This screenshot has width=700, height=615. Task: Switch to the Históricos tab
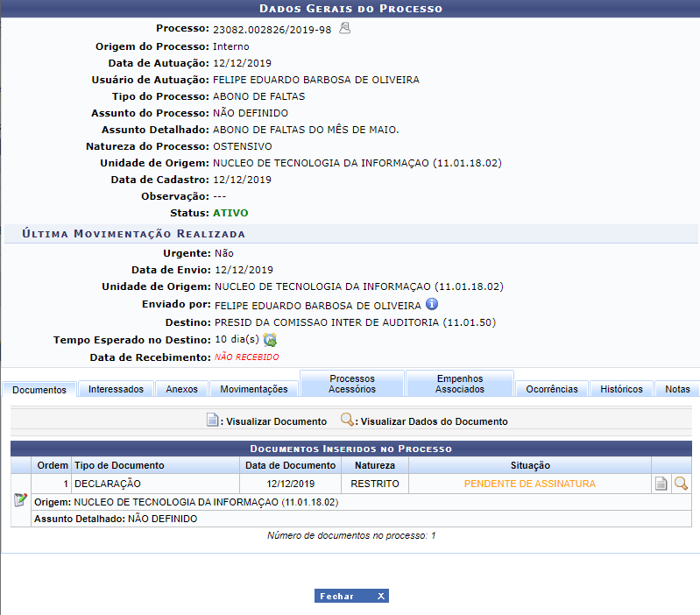coord(621,389)
